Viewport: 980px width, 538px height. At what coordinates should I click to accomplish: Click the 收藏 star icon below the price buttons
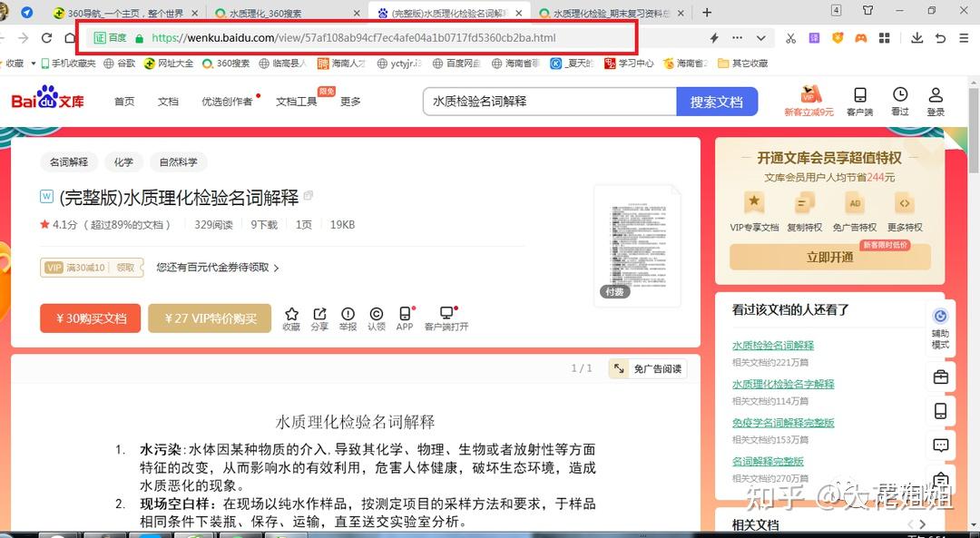click(x=290, y=313)
